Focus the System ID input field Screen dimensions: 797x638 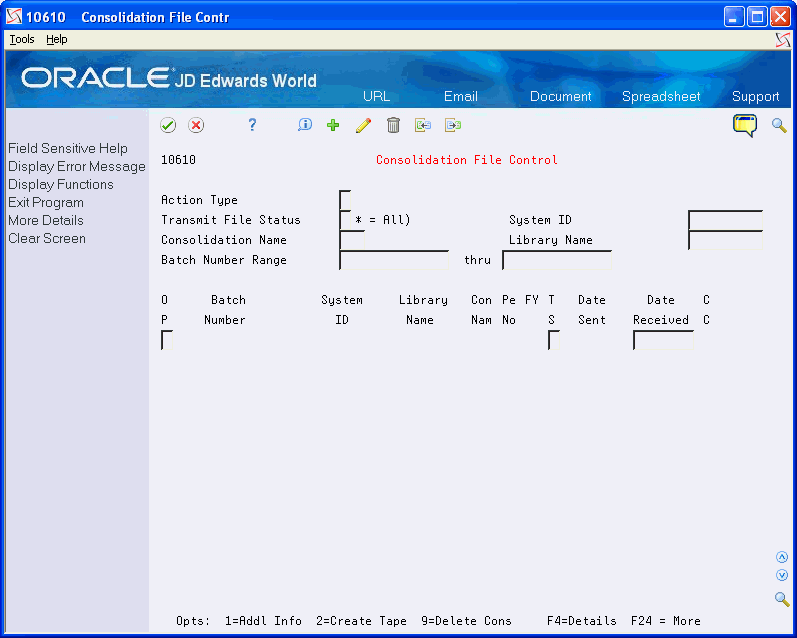[x=725, y=220]
